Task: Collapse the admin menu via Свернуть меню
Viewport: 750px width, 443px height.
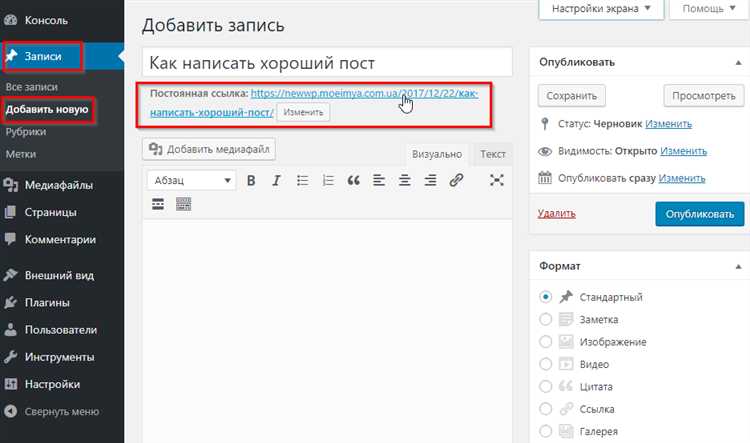Action: (x=62, y=411)
